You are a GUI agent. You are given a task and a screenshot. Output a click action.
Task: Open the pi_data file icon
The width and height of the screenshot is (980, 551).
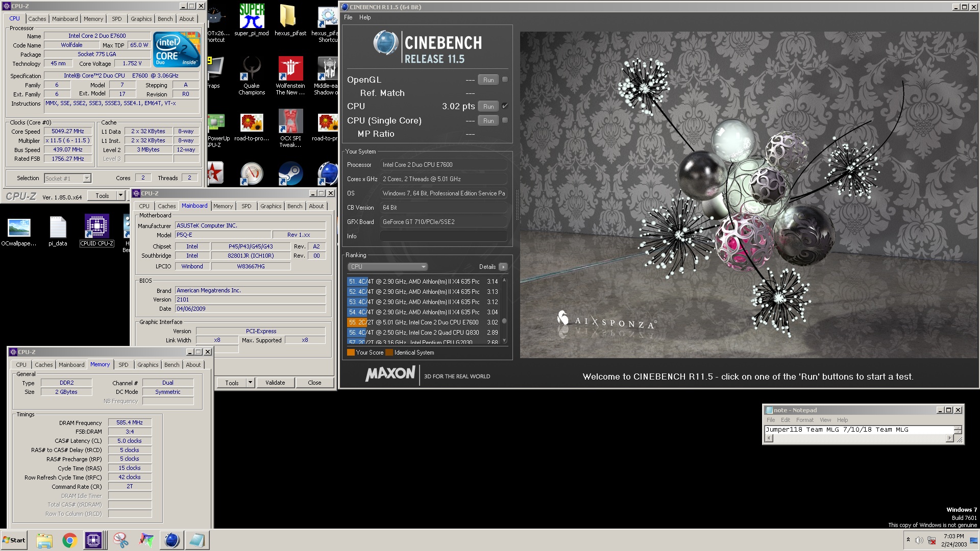pos(58,231)
